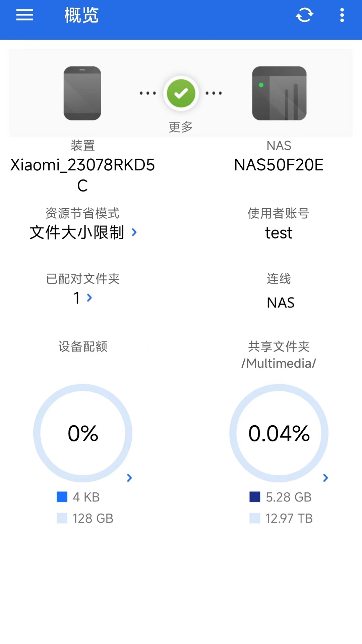Expand shared folder quota details via chevron
This screenshot has height=644, width=362.
pyautogui.click(x=325, y=478)
